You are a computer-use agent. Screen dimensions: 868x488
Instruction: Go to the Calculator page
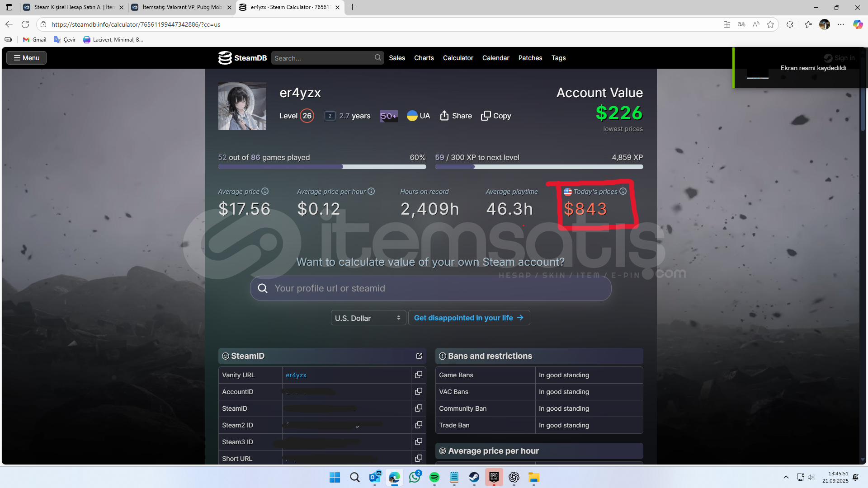click(x=458, y=58)
